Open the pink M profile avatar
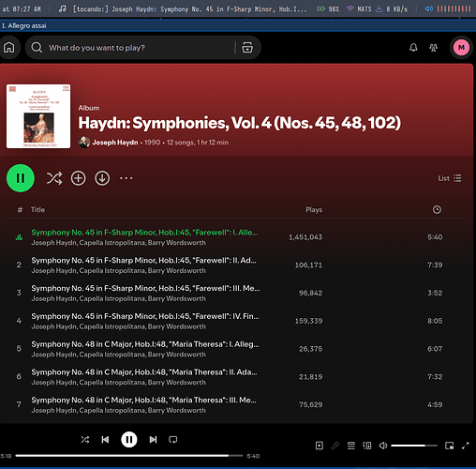The image size is (476, 469). (461, 48)
